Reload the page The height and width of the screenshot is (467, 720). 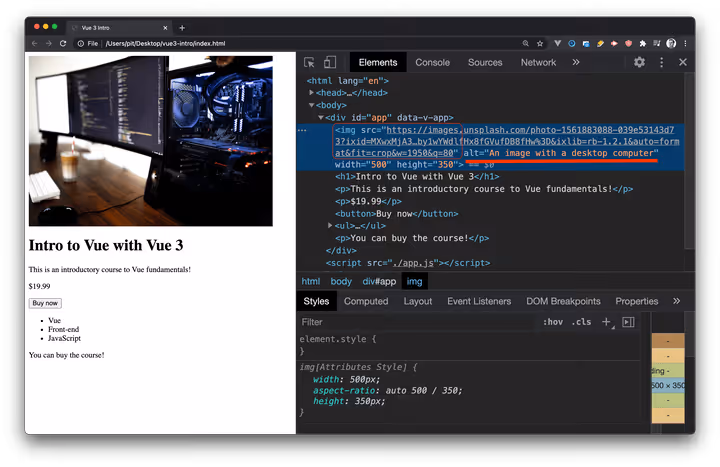click(x=63, y=43)
